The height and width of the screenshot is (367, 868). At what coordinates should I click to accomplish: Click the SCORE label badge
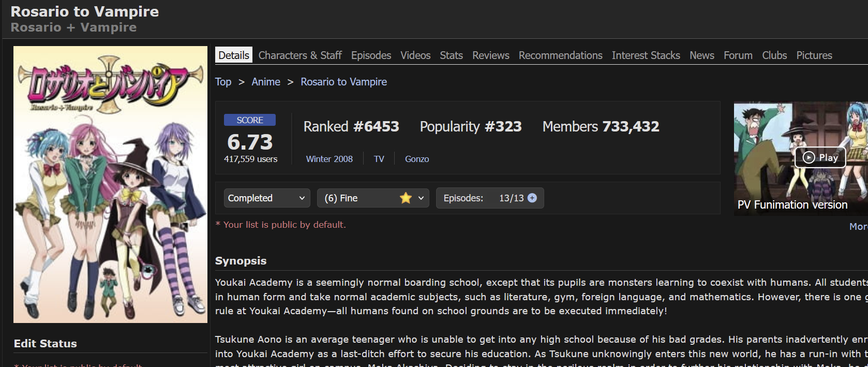tap(250, 120)
